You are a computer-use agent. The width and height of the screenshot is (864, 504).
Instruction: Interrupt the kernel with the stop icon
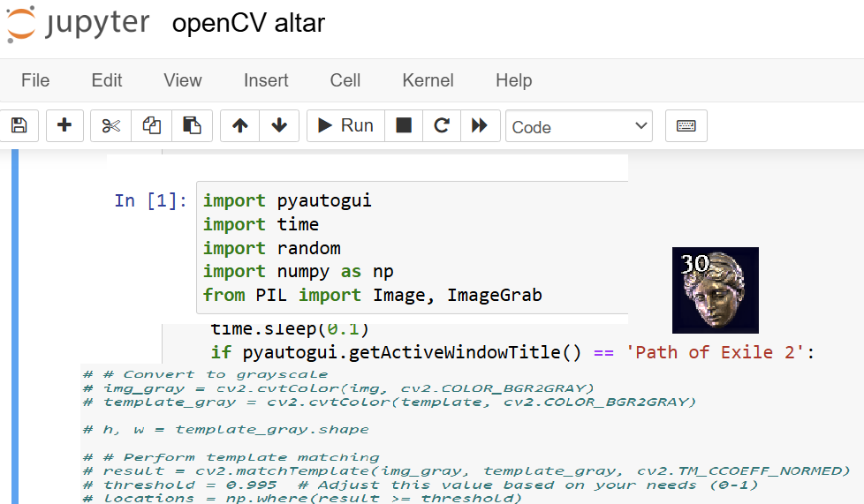pos(404,125)
